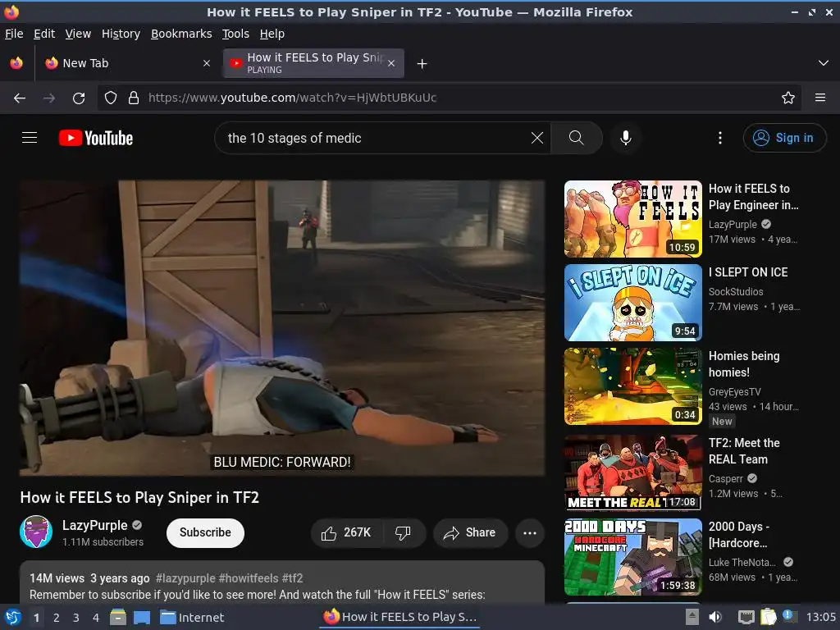
Task: Go back to the previous page
Action: click(20, 98)
